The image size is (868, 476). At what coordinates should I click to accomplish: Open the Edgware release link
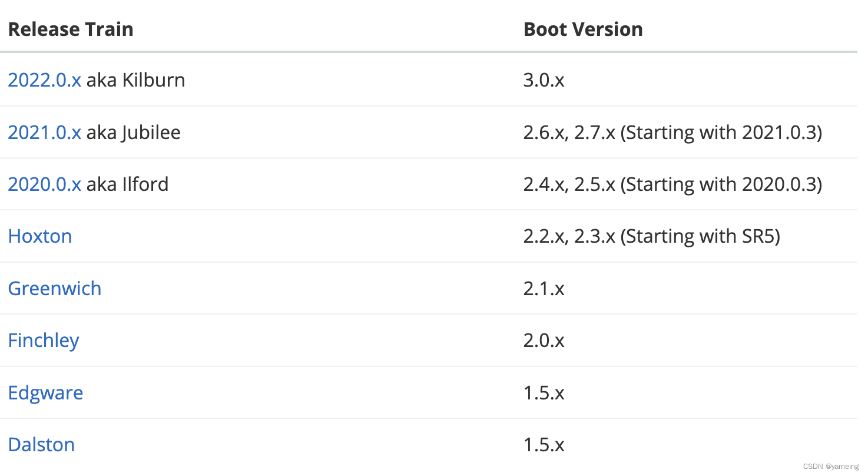point(45,393)
